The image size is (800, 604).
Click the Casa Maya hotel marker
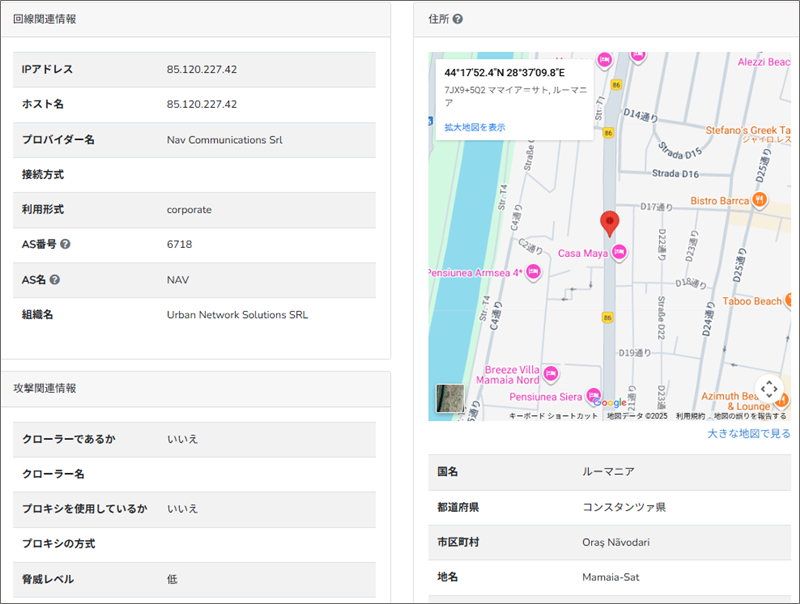[x=618, y=253]
